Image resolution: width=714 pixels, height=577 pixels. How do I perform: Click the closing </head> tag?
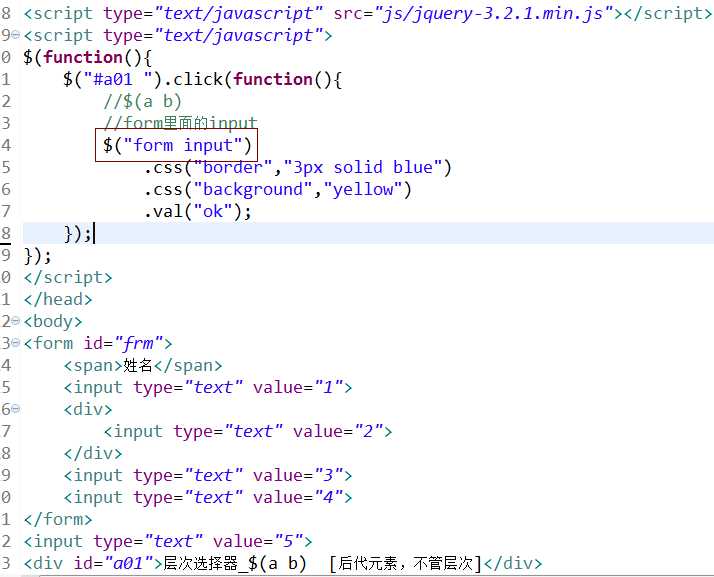pyautogui.click(x=58, y=299)
